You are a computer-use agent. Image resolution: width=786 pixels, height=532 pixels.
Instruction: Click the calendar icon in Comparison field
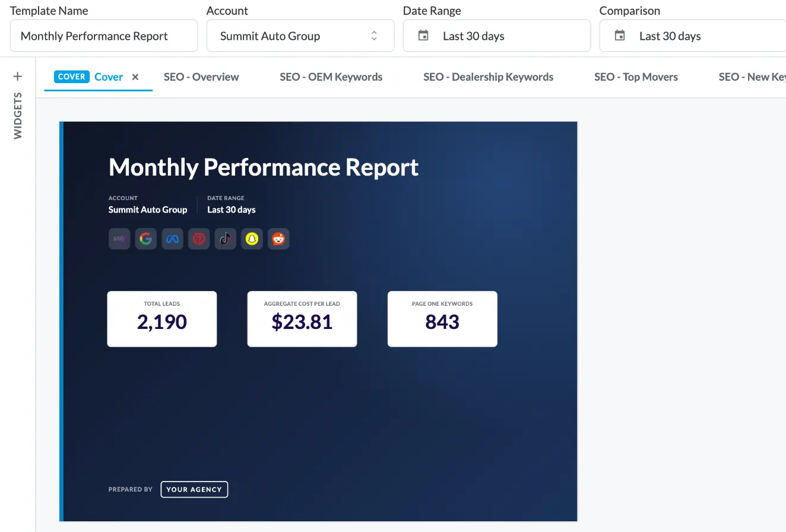click(x=620, y=36)
